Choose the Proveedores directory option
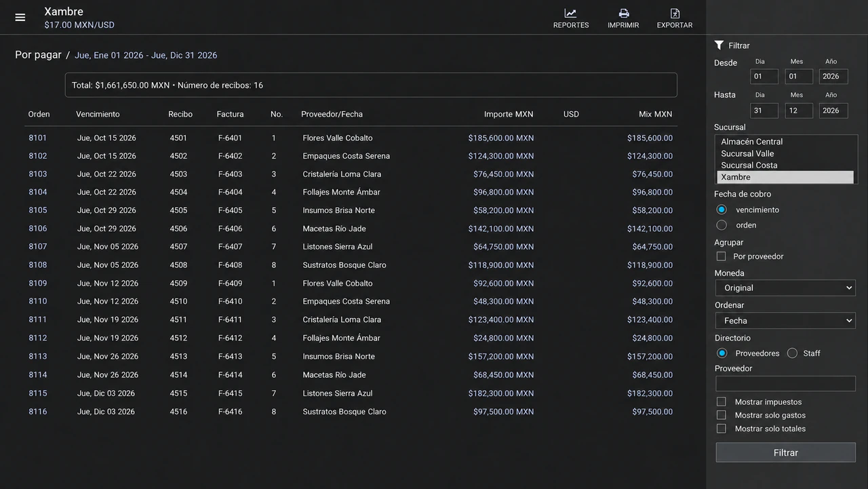Image resolution: width=868 pixels, height=489 pixels. point(722,353)
